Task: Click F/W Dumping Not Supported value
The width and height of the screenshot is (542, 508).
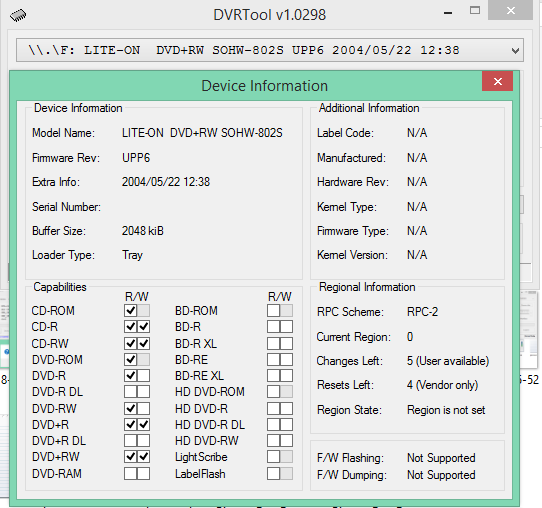Action: tap(441, 475)
